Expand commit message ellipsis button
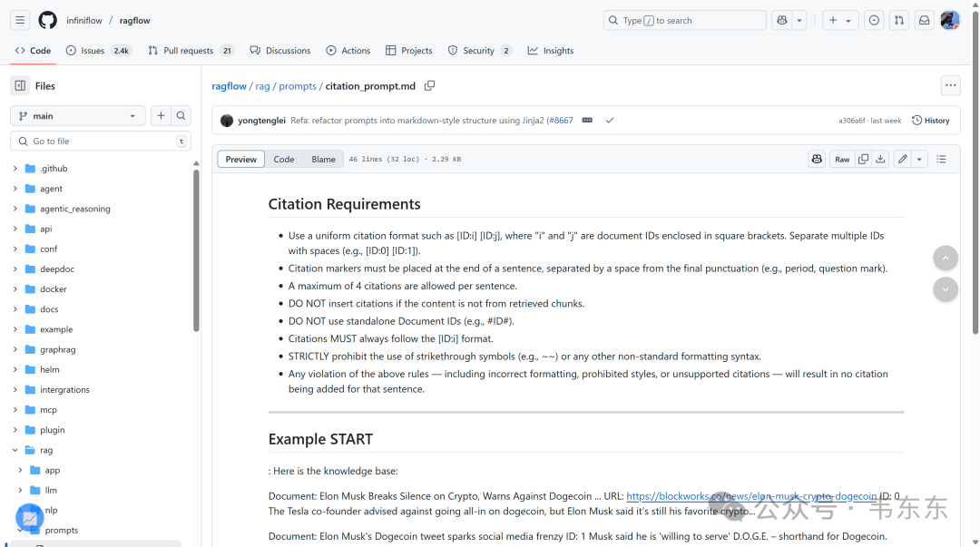The width and height of the screenshot is (980, 547). (587, 120)
